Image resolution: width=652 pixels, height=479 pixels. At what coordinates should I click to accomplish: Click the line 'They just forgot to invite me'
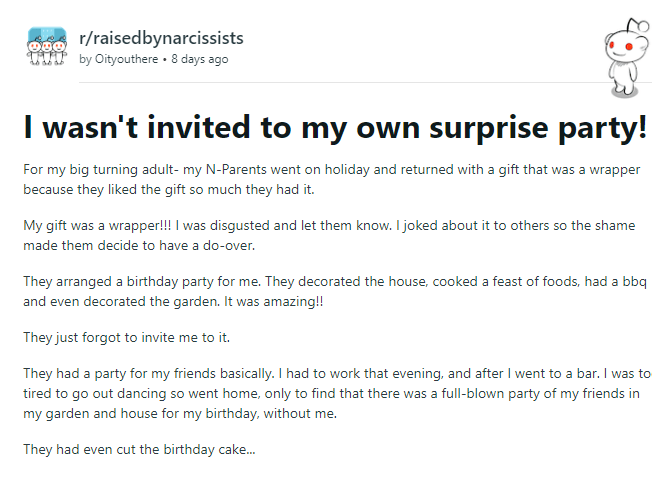click(x=126, y=337)
